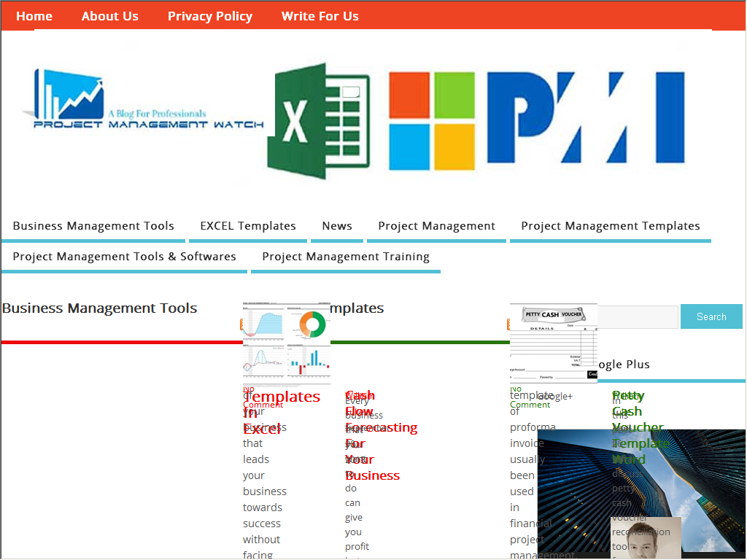Open Cash Flow Forecasting For Your Business post
Viewport: 747px width, 560px height.
(x=381, y=435)
